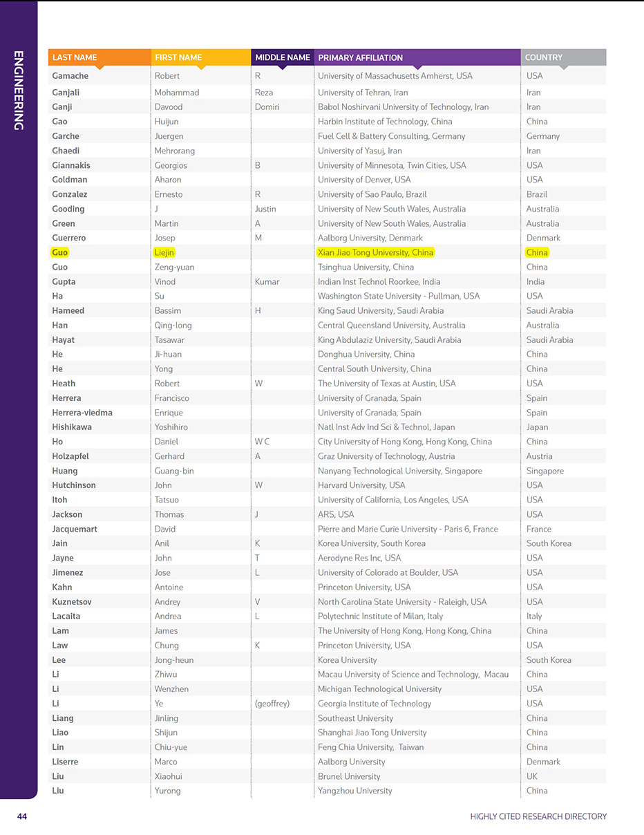This screenshot has height=835, width=644.
Task: Select Macau University of Science and Technology
Action: (x=413, y=674)
